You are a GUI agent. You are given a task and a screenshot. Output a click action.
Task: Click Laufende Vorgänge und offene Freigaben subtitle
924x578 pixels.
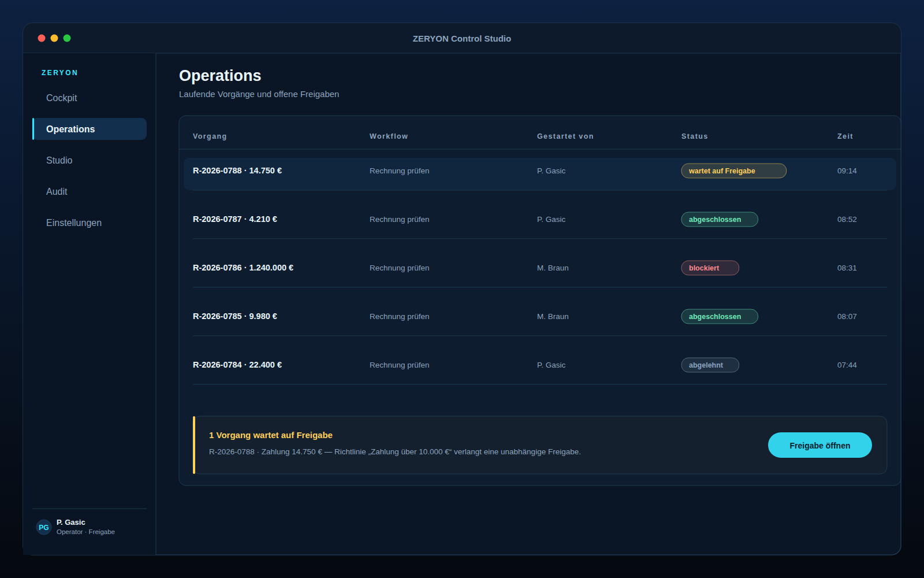click(x=259, y=94)
